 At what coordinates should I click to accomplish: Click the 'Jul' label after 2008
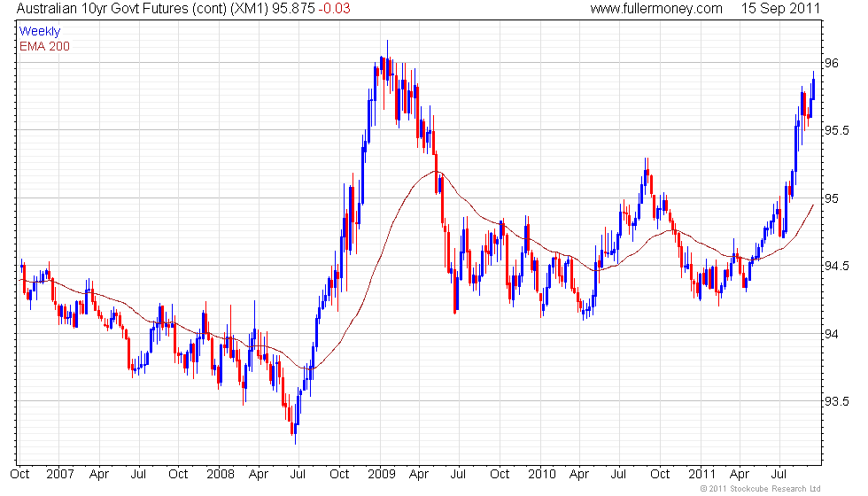point(298,475)
